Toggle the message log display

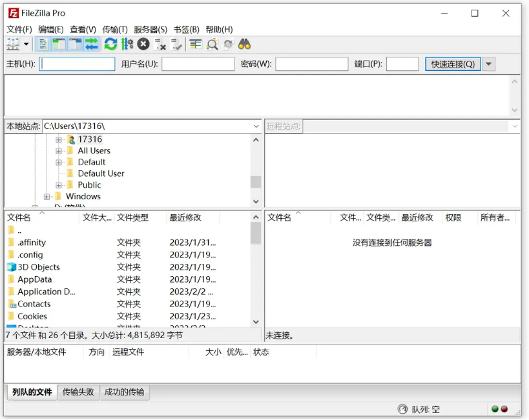[x=43, y=44]
